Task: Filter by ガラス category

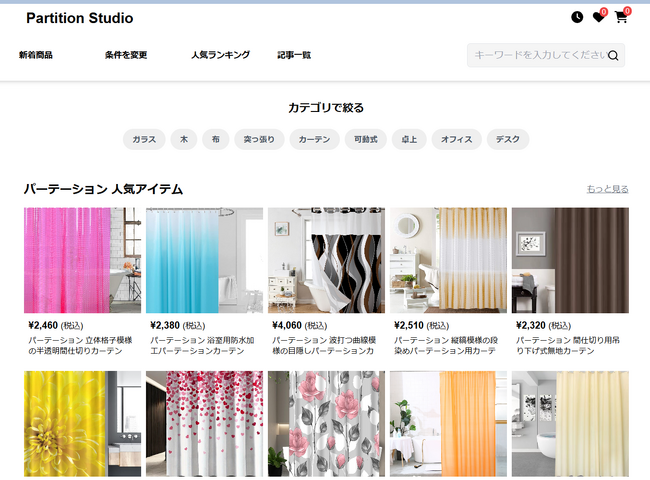Action: (144, 140)
